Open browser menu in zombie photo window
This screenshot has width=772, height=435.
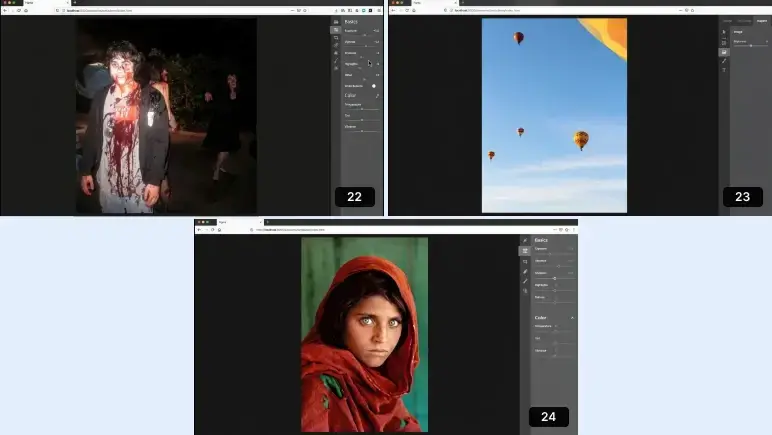(x=379, y=10)
